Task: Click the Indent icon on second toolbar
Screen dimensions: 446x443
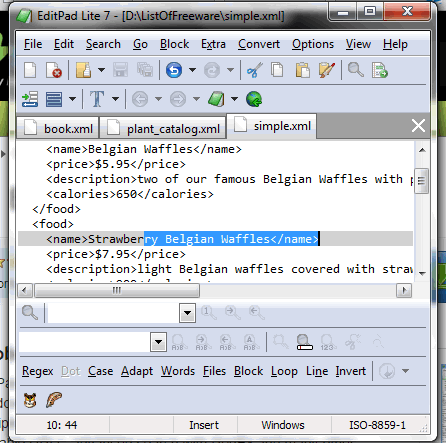Action: click(30, 99)
